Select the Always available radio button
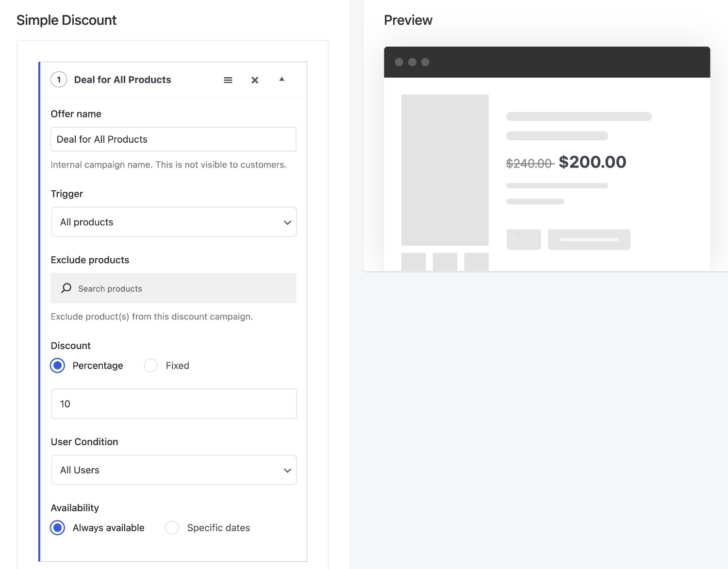Screen dimensions: 728x569 click(x=58, y=528)
